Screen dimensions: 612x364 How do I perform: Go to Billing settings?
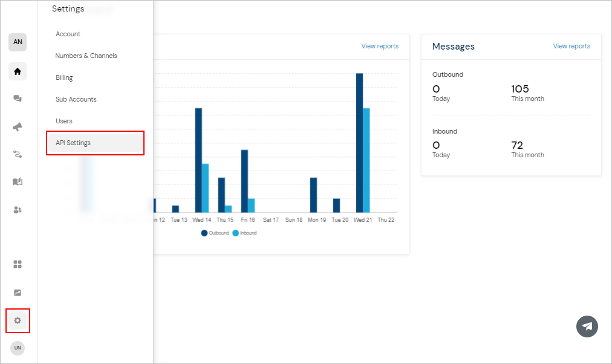64,78
